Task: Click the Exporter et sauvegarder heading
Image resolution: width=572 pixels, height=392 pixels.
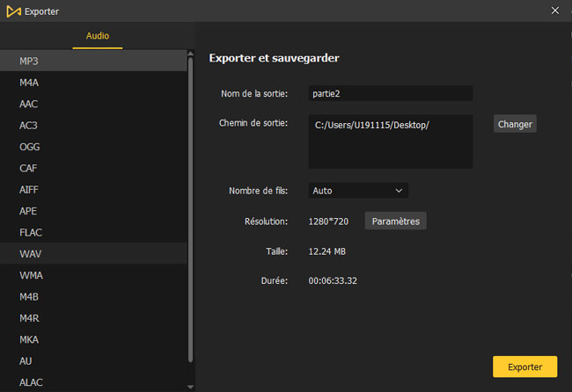Action: pyautogui.click(x=274, y=58)
